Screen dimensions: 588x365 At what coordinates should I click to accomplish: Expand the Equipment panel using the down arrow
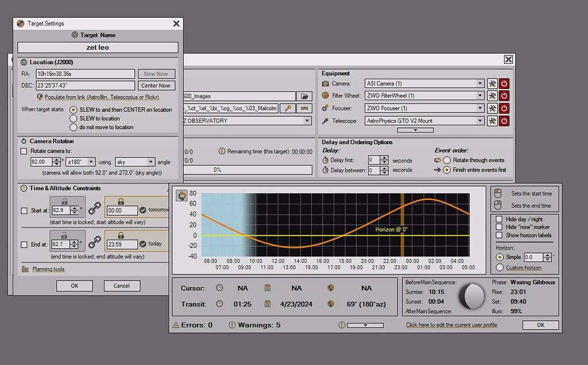pyautogui.click(x=415, y=129)
